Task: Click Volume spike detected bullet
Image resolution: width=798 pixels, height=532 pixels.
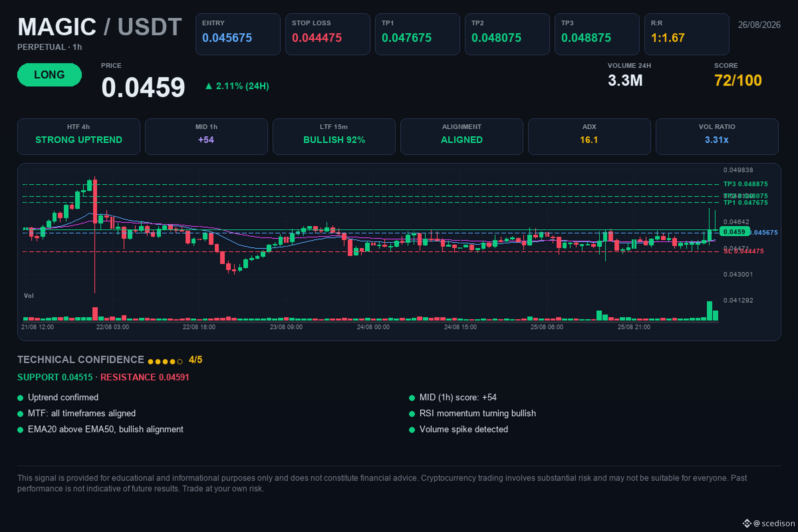Action: click(459, 429)
